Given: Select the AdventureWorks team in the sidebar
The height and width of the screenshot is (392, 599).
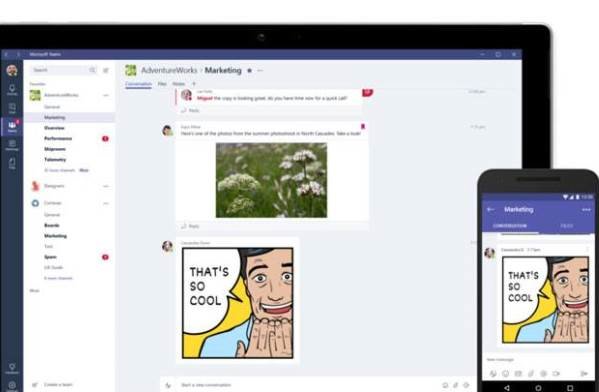Looking at the screenshot, I should tap(62, 95).
